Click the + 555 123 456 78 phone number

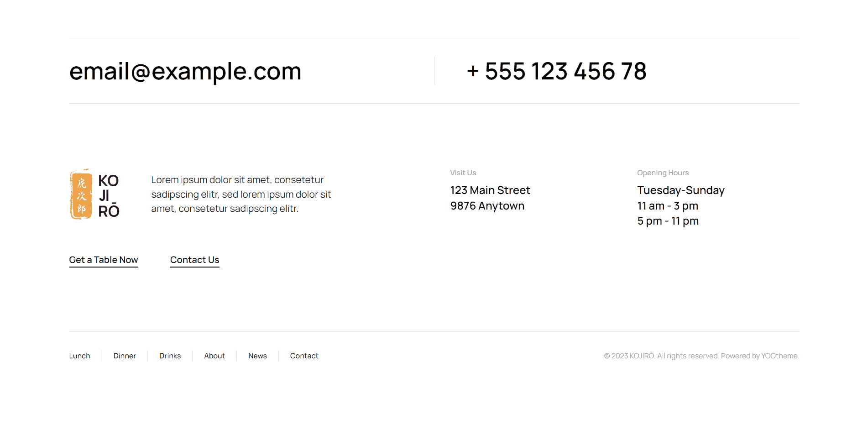556,71
